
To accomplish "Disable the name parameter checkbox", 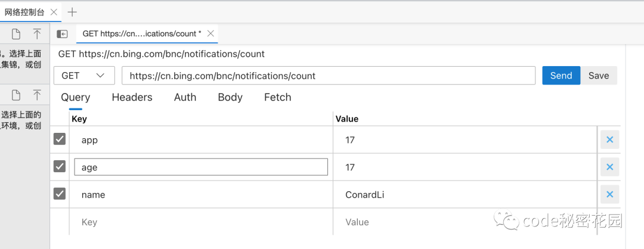I will 60,194.
